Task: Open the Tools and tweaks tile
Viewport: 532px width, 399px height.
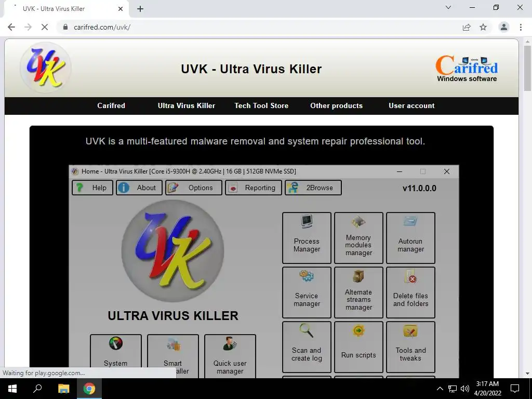Action: pyautogui.click(x=410, y=347)
